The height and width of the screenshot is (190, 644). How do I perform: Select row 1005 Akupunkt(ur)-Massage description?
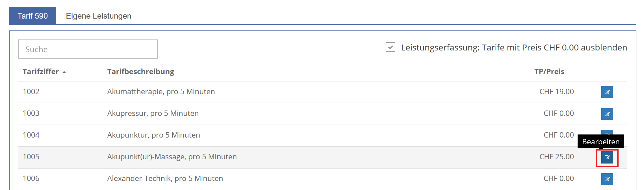coord(172,157)
